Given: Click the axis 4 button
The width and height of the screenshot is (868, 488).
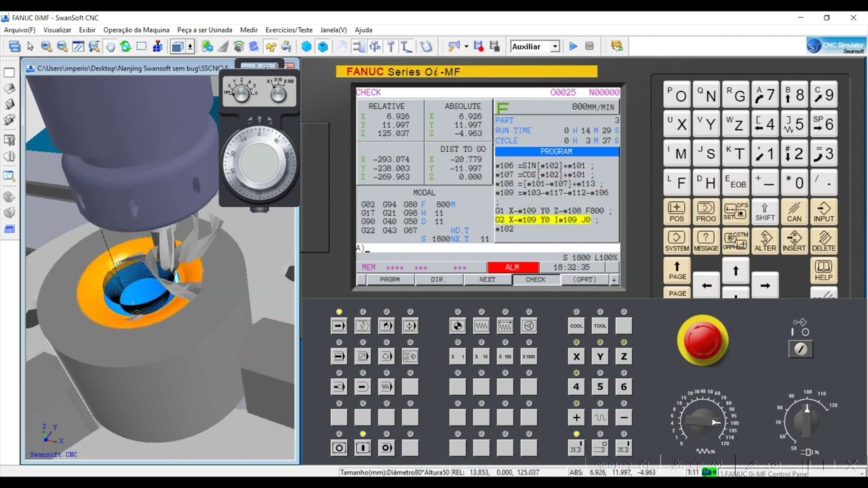Looking at the screenshot, I should (x=576, y=387).
